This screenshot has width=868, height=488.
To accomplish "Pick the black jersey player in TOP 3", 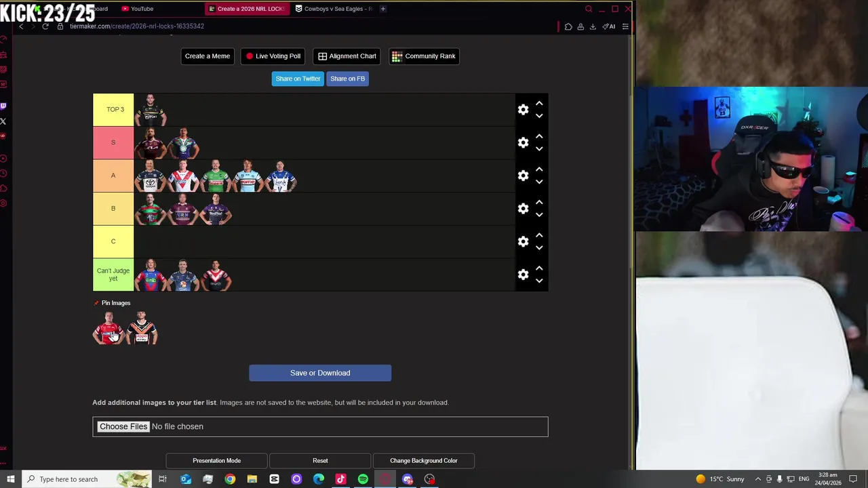I will (x=151, y=110).
